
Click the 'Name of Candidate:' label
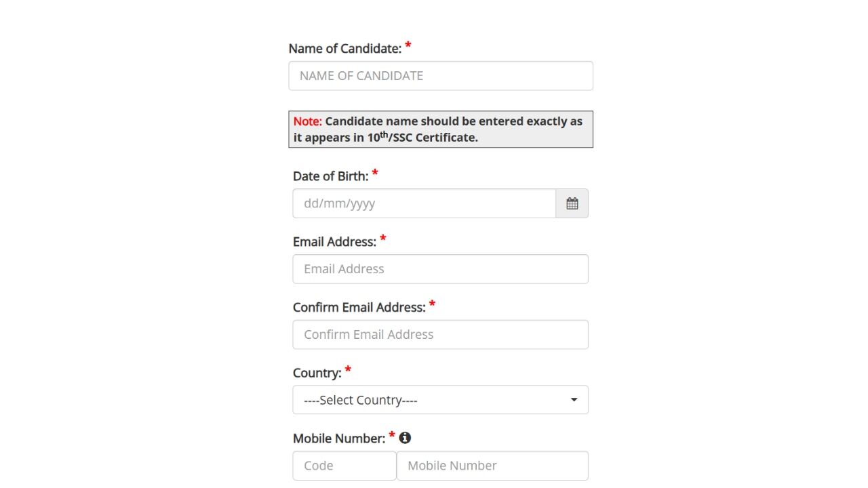344,49
